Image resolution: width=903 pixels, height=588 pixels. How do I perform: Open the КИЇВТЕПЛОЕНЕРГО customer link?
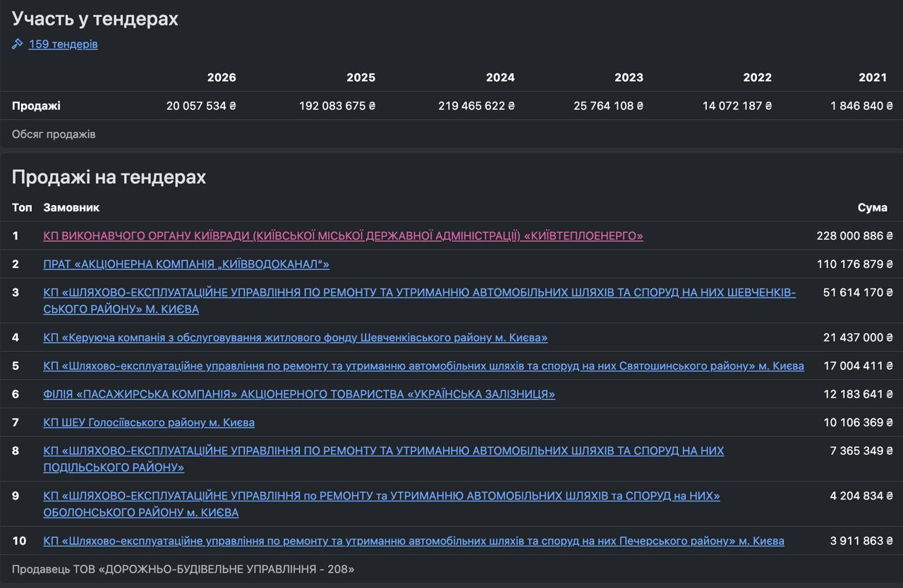(343, 235)
